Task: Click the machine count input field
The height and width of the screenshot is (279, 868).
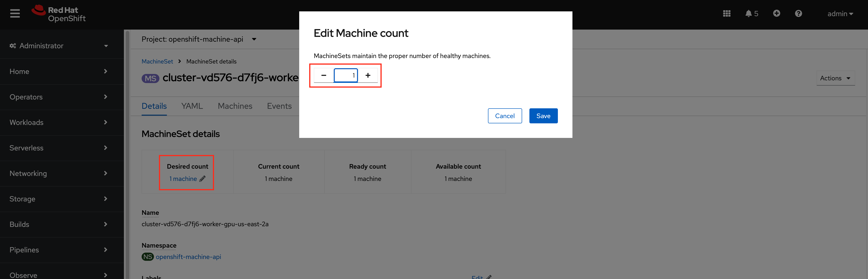Action: pos(346,75)
